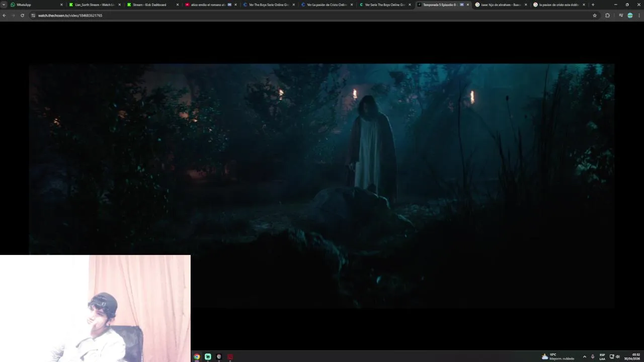Show hidden system tray icons
The height and width of the screenshot is (362, 644).
point(584,356)
